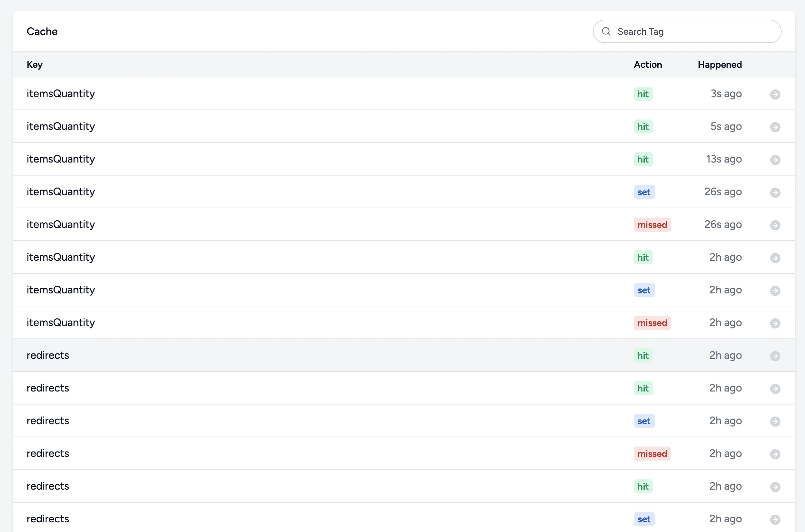Click the Action column header
Viewport: 805px width, 532px height.
647,64
